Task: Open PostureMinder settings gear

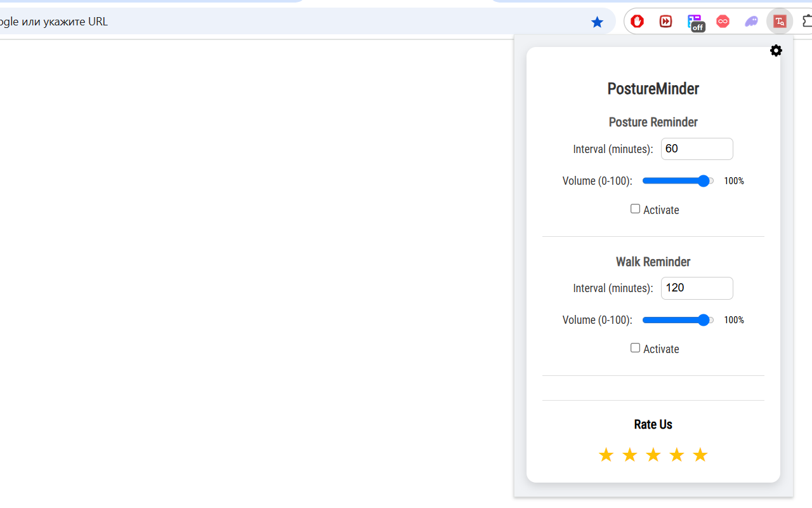Action: click(776, 51)
